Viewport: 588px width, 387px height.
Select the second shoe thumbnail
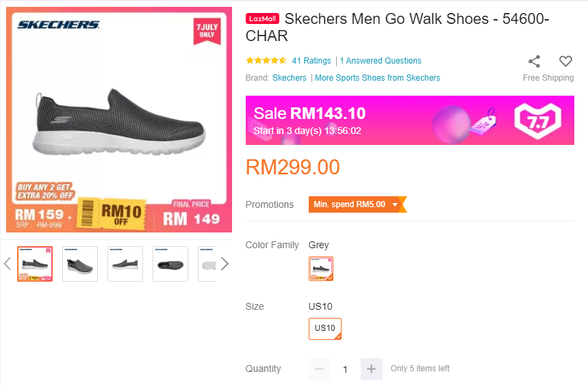click(x=80, y=264)
